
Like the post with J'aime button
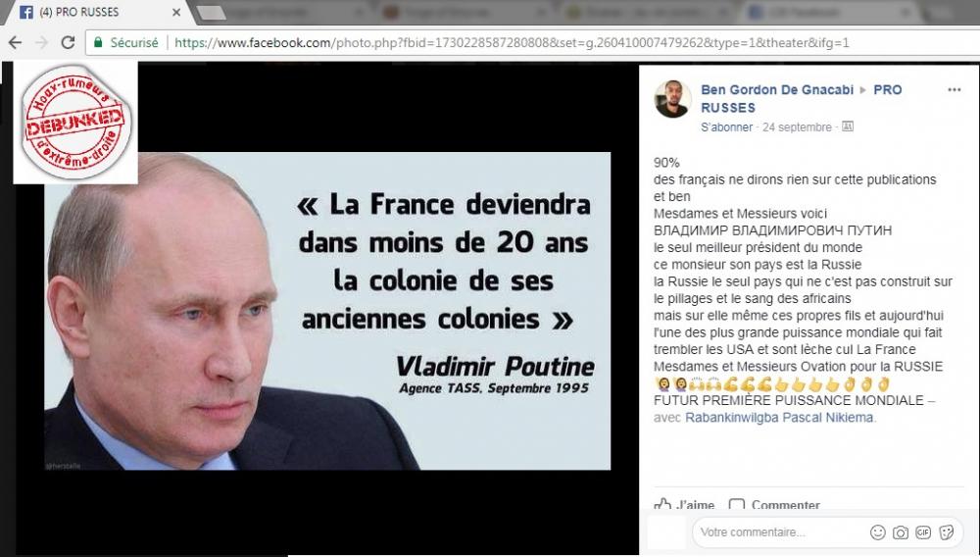click(x=684, y=504)
